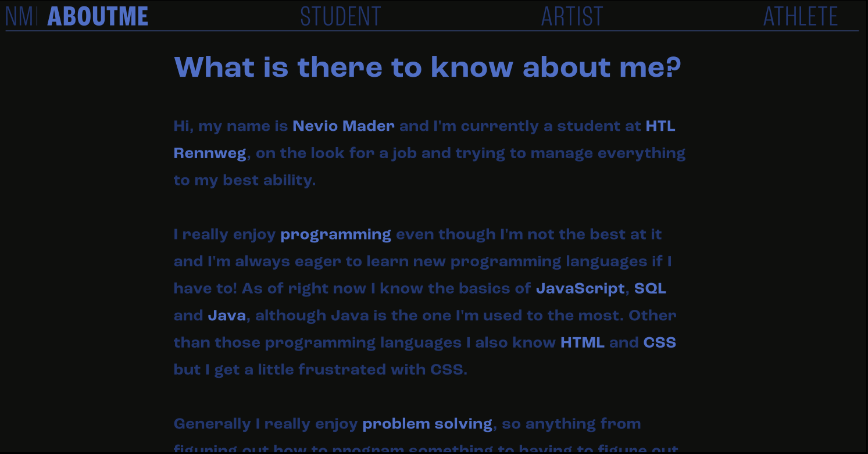Select the highlighted HTML text
This screenshot has width=868, height=454.
[583, 342]
